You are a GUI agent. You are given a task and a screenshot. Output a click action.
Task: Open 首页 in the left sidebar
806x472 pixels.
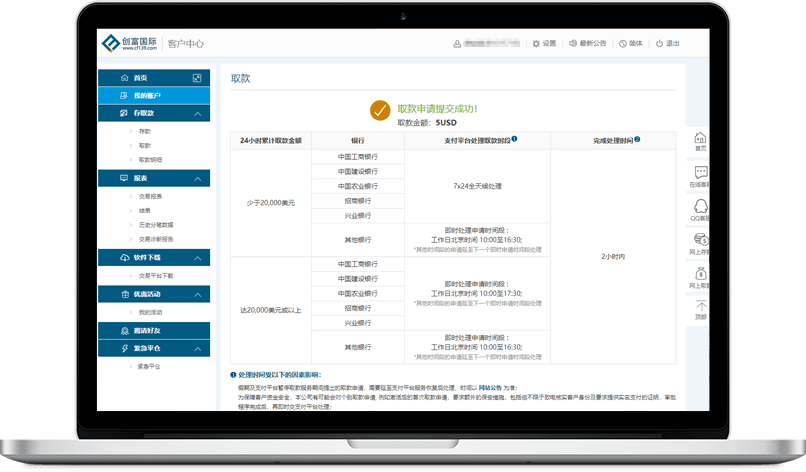tap(154, 78)
